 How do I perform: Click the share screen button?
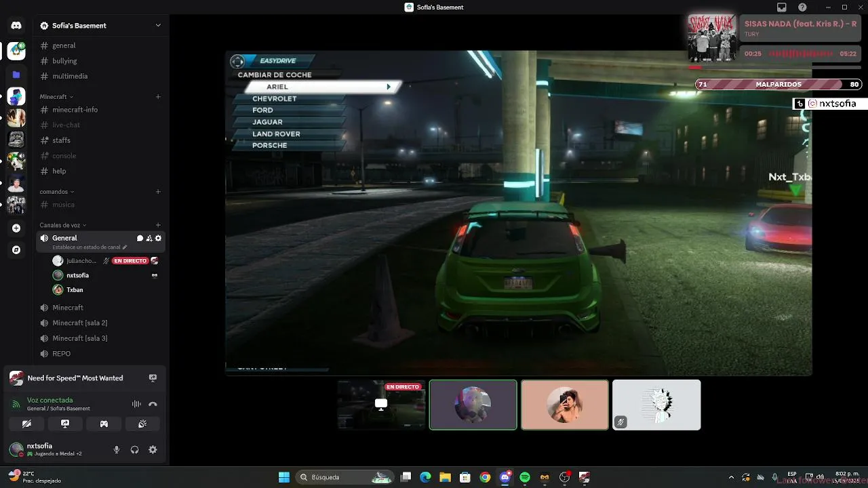(x=65, y=424)
